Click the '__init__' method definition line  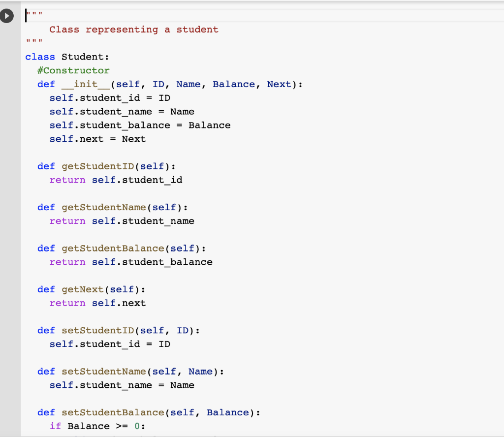(x=170, y=84)
